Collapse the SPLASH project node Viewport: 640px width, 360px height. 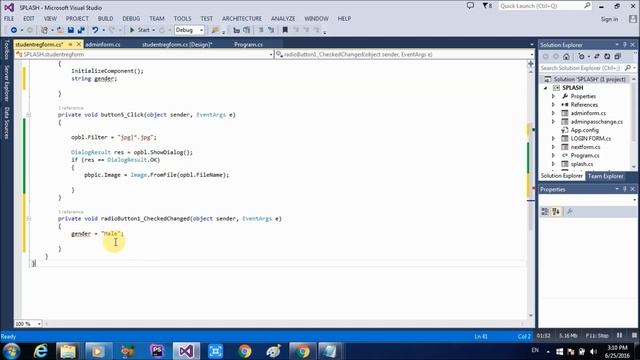pyautogui.click(x=546, y=88)
